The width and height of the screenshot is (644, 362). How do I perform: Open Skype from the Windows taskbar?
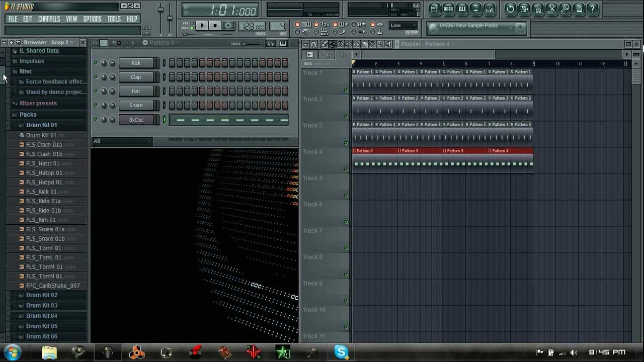pos(341,352)
